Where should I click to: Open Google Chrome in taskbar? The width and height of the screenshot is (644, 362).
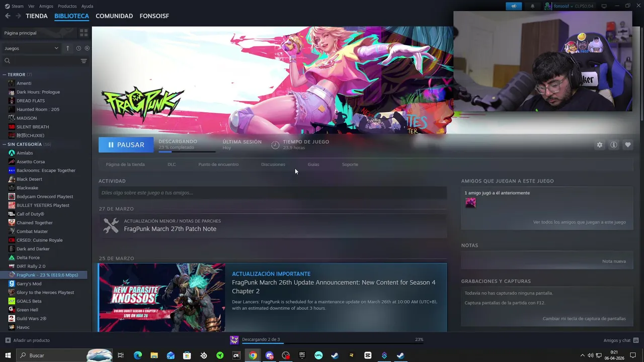[253, 355]
